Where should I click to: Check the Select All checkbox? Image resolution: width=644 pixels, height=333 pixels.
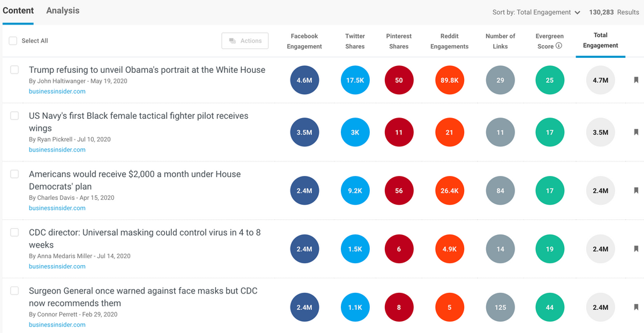point(13,41)
